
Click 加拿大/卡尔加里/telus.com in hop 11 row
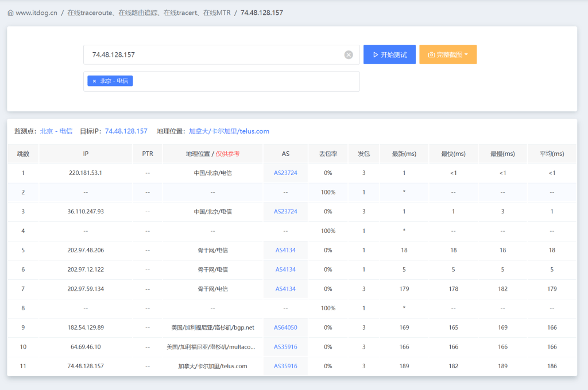coord(212,366)
